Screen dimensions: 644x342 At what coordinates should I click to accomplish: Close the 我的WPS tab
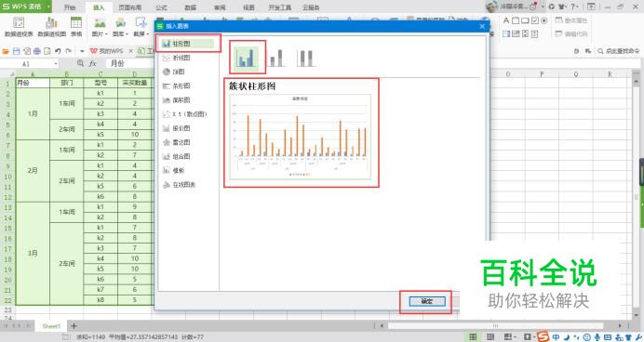click(130, 51)
